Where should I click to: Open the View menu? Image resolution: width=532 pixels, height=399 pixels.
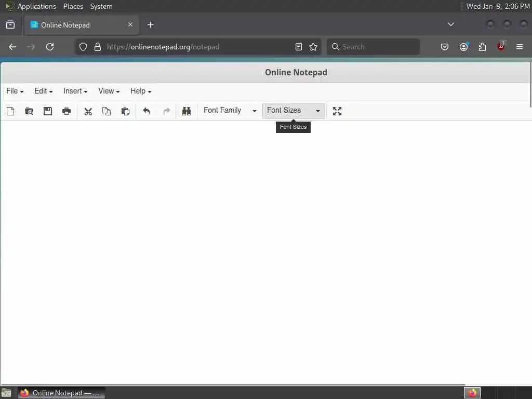(x=109, y=91)
